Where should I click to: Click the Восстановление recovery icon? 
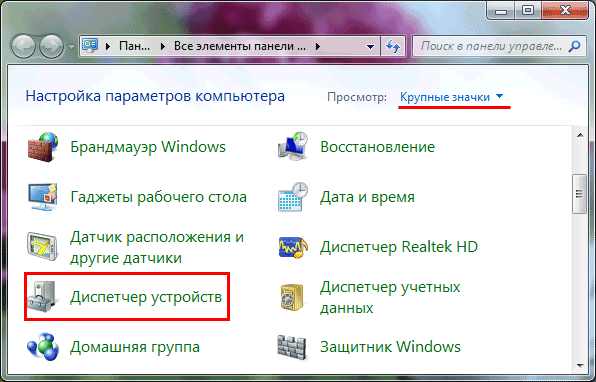click(293, 147)
